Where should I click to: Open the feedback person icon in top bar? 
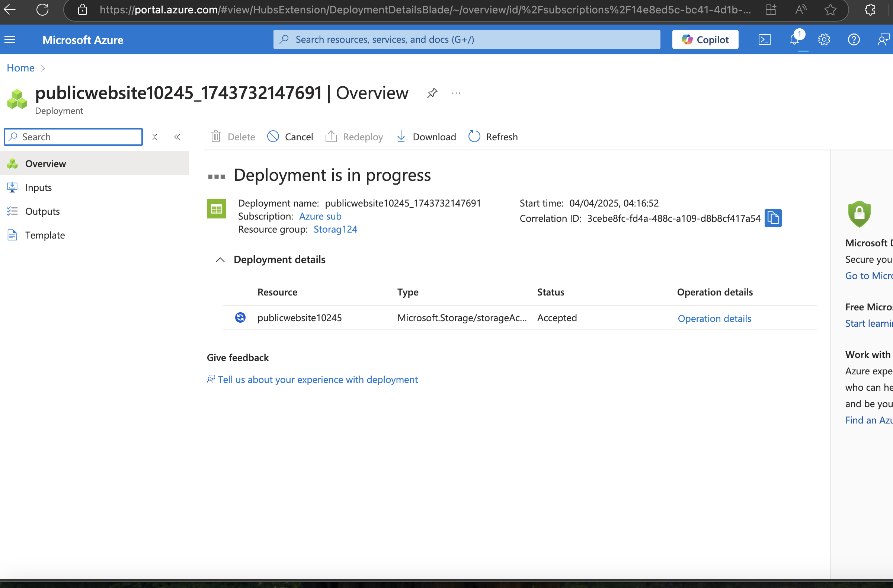pyautogui.click(x=883, y=39)
